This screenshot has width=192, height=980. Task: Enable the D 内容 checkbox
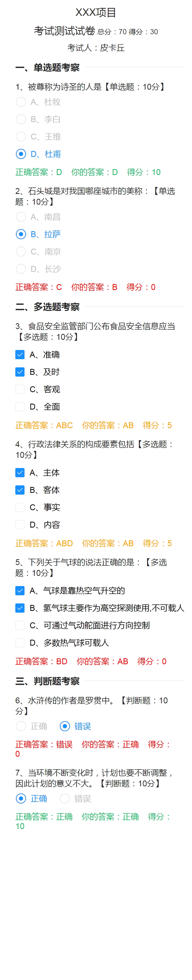tap(20, 525)
